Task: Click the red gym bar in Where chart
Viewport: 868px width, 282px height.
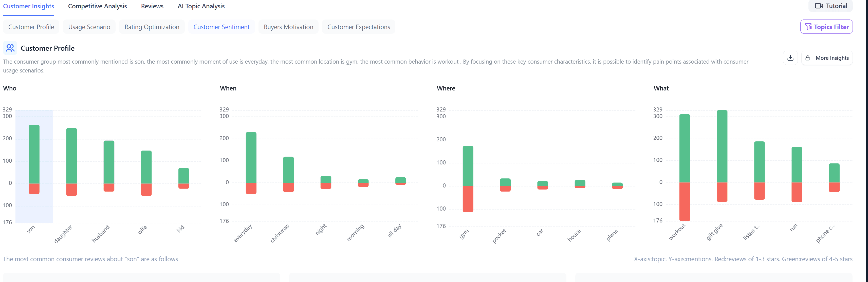Action: 468,199
